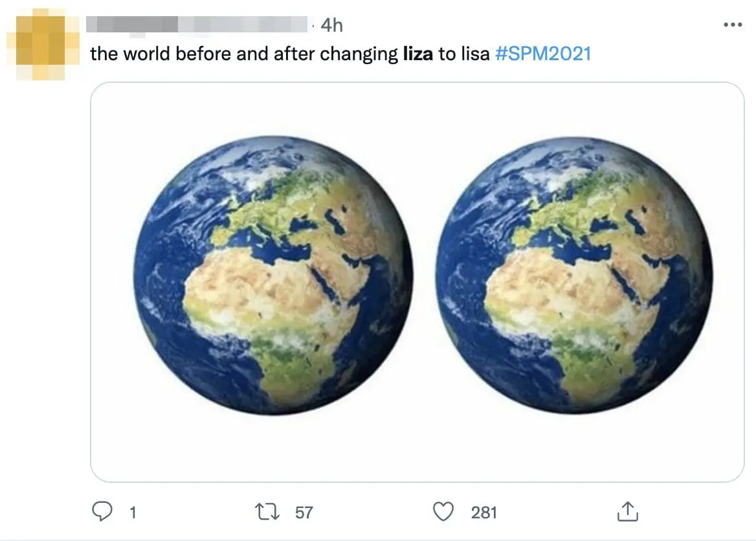
Task: Open the share tweet icon
Action: (x=626, y=513)
